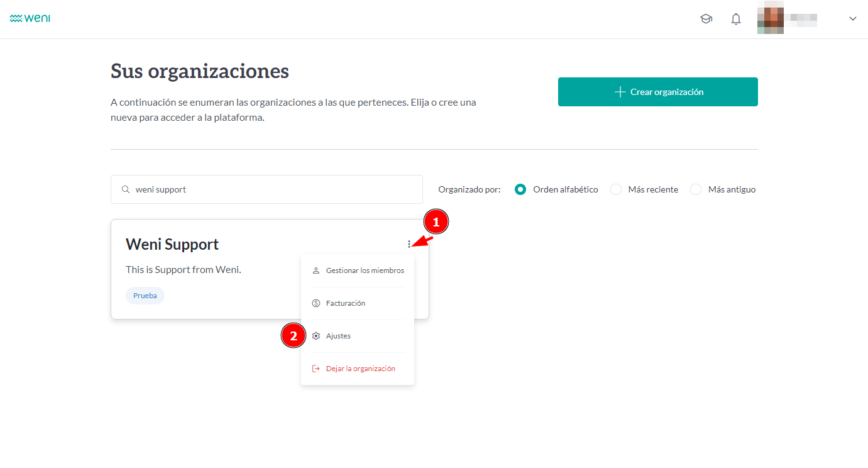Viewport: 868px width, 468px height.
Task: Click the gear icon beside Ajustes
Action: coord(316,335)
